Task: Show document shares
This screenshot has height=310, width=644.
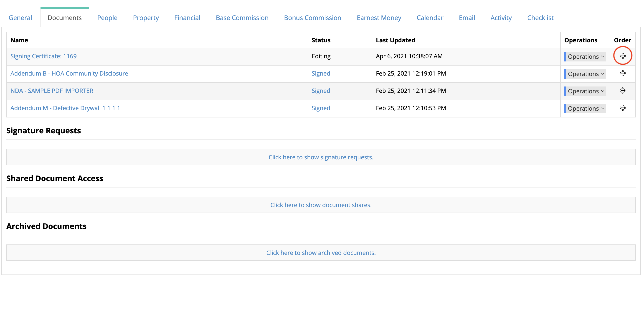Action: (321, 205)
